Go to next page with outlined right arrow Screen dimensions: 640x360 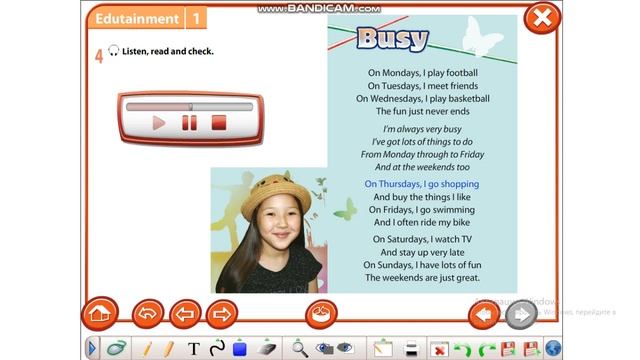coord(222,314)
